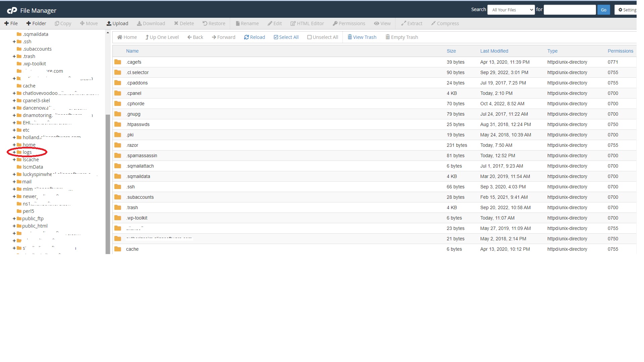The image size is (644, 362).
Task: Open Permissions key tool
Action: (349, 23)
